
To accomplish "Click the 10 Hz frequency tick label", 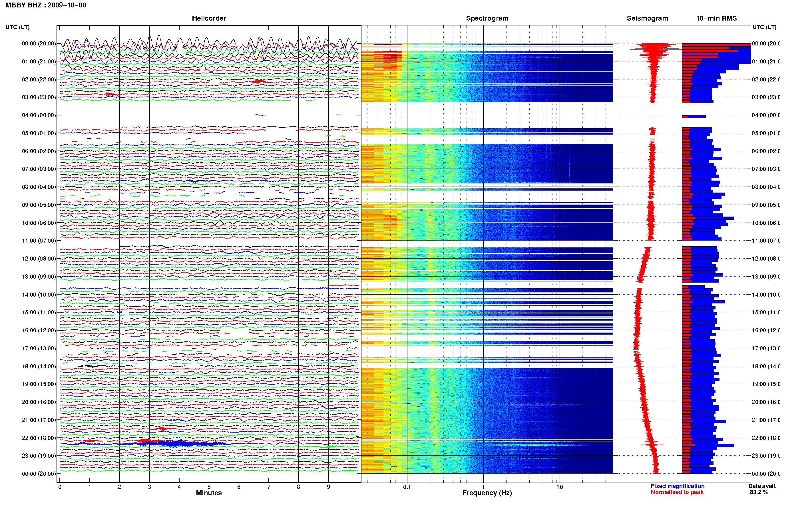I will pos(560,487).
